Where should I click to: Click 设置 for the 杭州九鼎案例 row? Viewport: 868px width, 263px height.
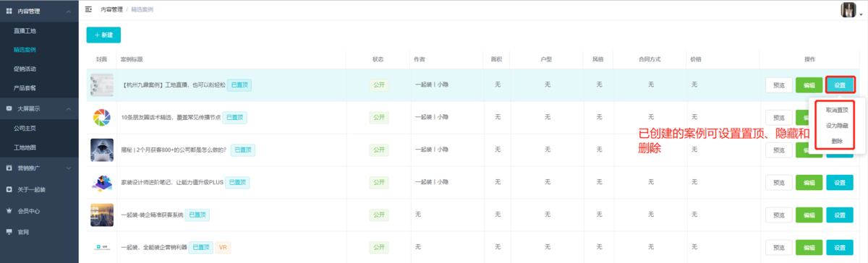pos(840,85)
